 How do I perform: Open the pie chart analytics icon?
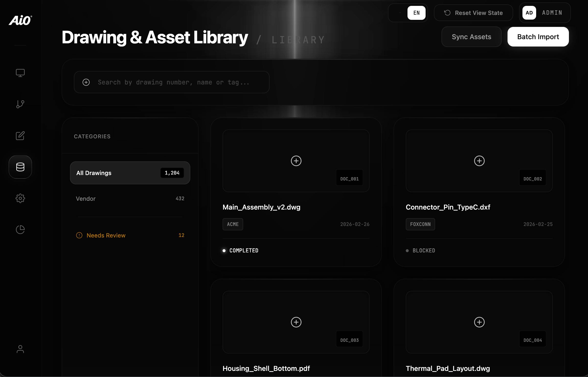pyautogui.click(x=20, y=230)
